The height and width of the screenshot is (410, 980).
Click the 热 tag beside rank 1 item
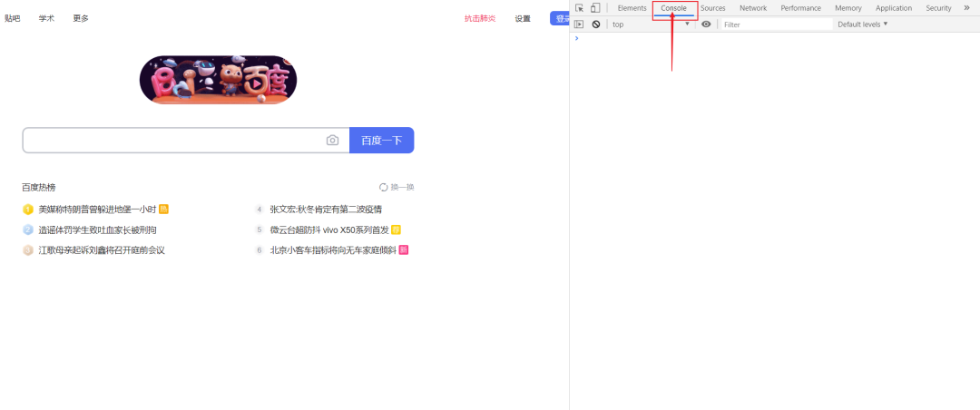[163, 210]
